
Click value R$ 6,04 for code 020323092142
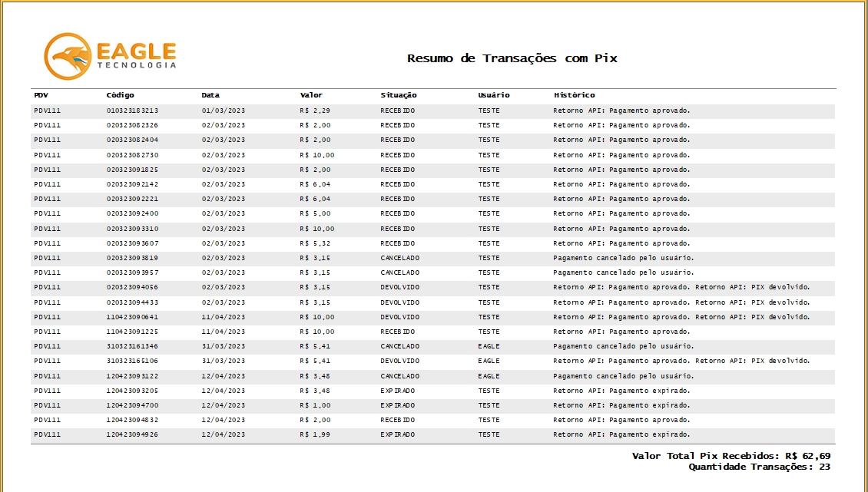(x=315, y=184)
